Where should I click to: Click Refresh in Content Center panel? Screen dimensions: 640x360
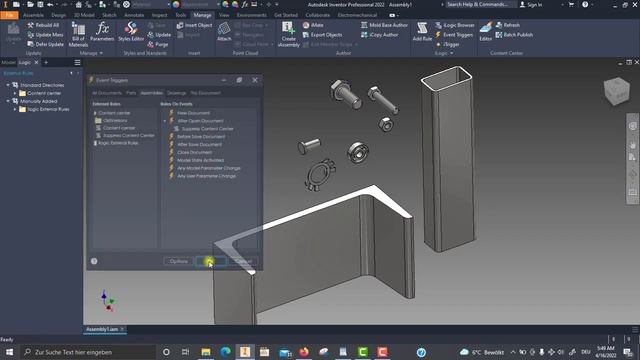[508, 25]
